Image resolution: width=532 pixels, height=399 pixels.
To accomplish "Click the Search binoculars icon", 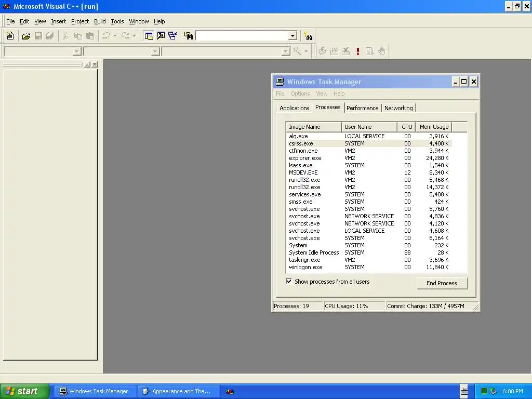I will (309, 36).
